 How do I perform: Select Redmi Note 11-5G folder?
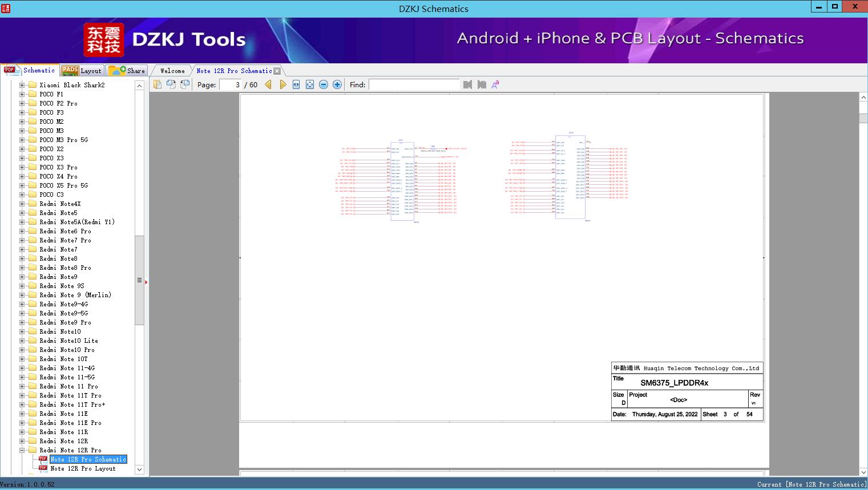pos(67,377)
